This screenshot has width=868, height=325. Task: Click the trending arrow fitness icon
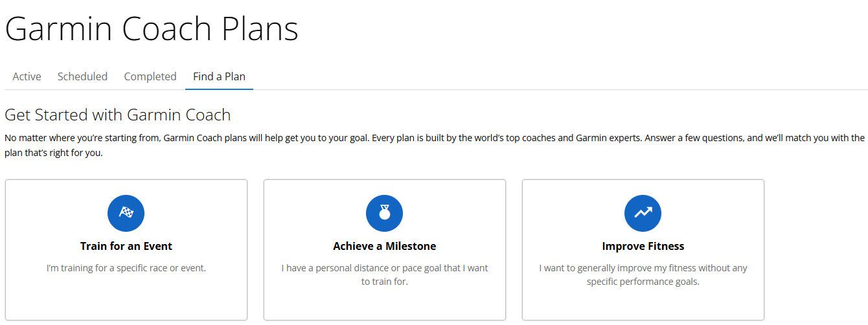643,213
